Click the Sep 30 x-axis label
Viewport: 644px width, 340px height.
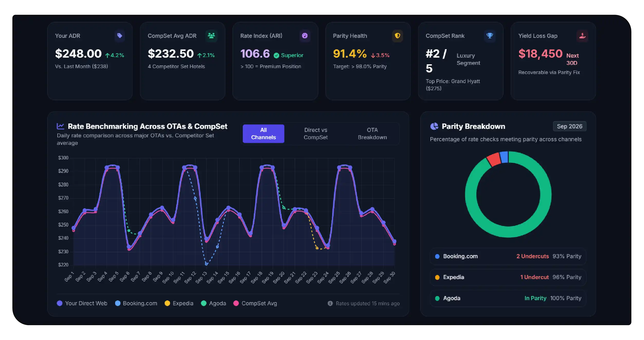coord(389,277)
